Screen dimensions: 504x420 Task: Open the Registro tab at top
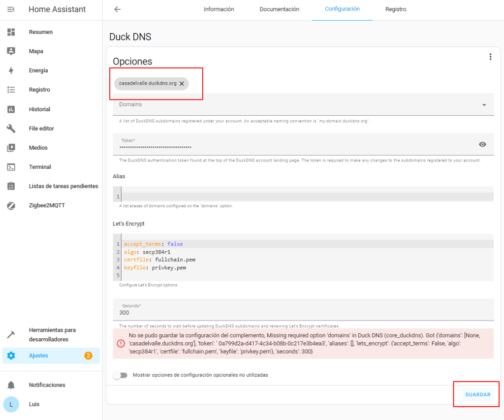pos(396,9)
